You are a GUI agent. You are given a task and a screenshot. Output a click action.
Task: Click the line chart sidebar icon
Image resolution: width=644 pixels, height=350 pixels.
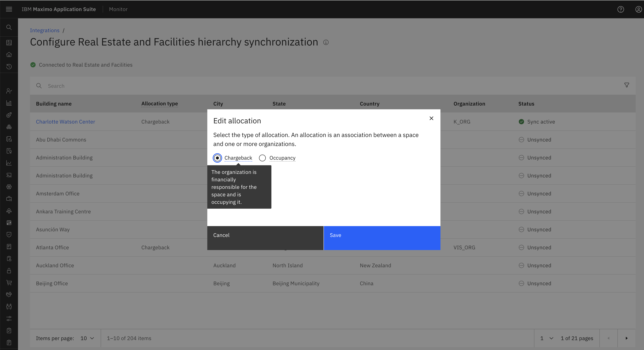tap(9, 163)
